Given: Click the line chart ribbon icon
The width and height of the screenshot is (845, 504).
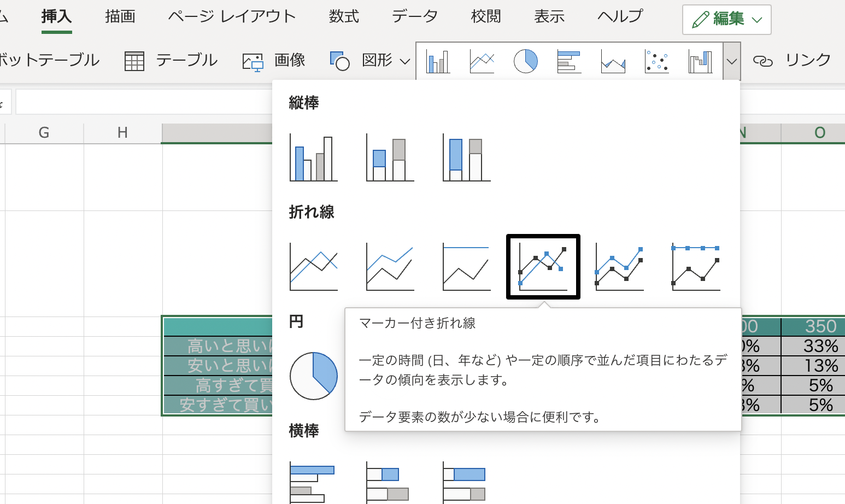Looking at the screenshot, I should 482,61.
